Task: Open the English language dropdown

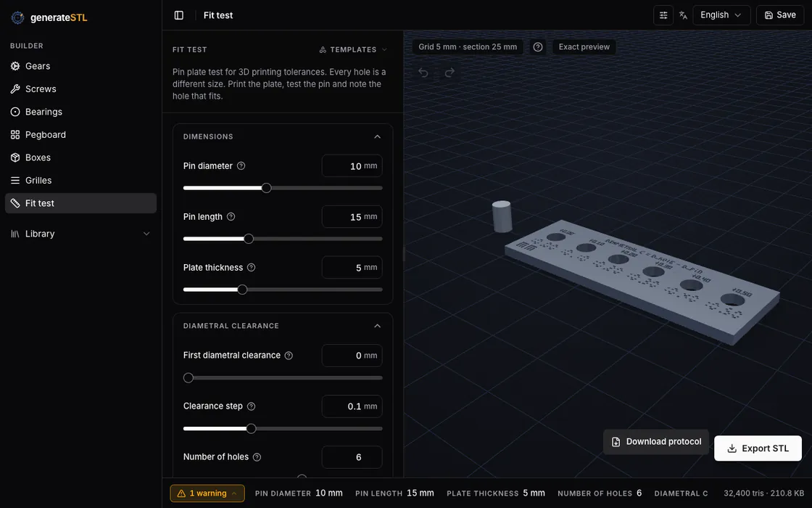Action: click(721, 15)
